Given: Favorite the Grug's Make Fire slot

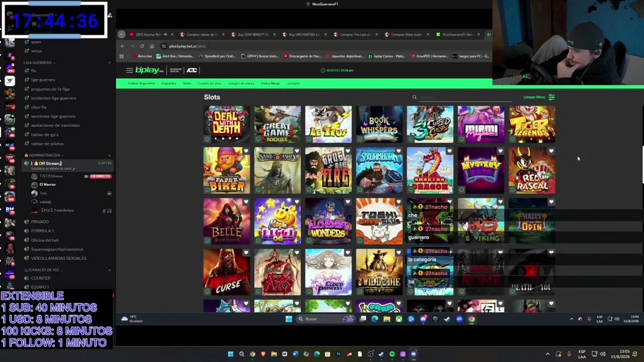Looking at the screenshot, I should [x=348, y=151].
